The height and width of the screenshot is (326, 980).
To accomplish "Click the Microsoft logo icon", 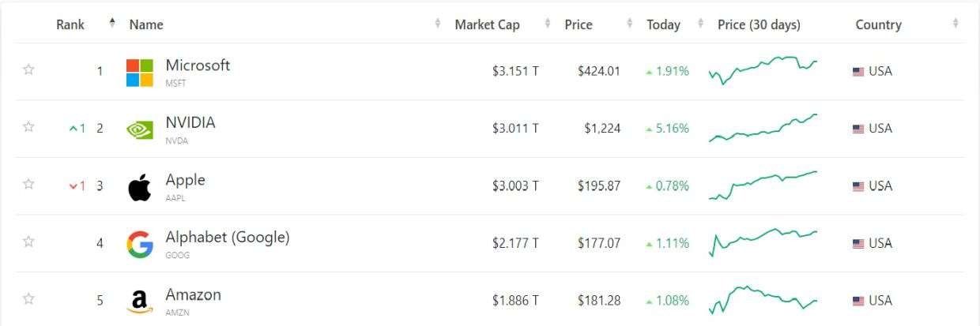I will (x=140, y=73).
